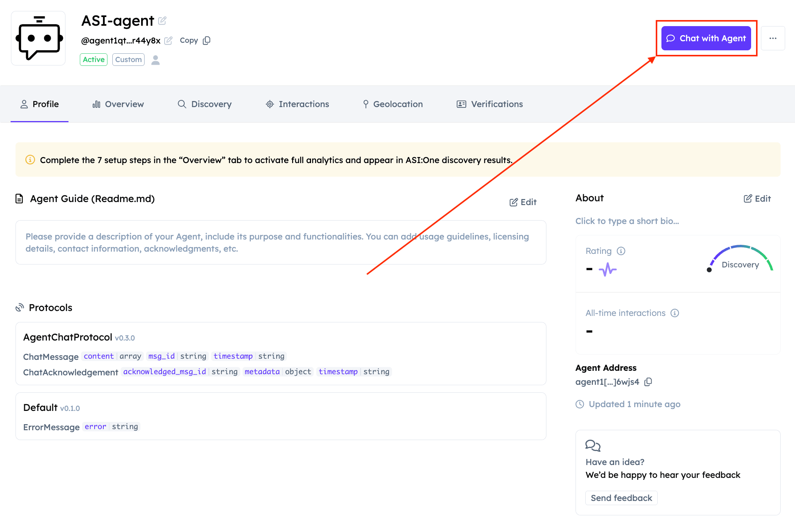Go to the Interactions tab
This screenshot has height=532, width=795.
(297, 104)
